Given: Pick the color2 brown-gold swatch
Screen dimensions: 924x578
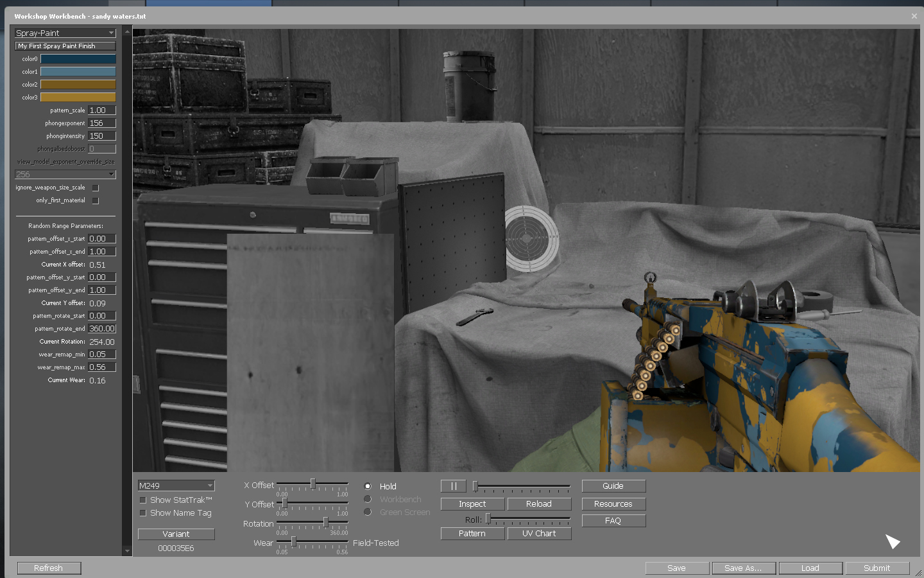Looking at the screenshot, I should (x=78, y=84).
